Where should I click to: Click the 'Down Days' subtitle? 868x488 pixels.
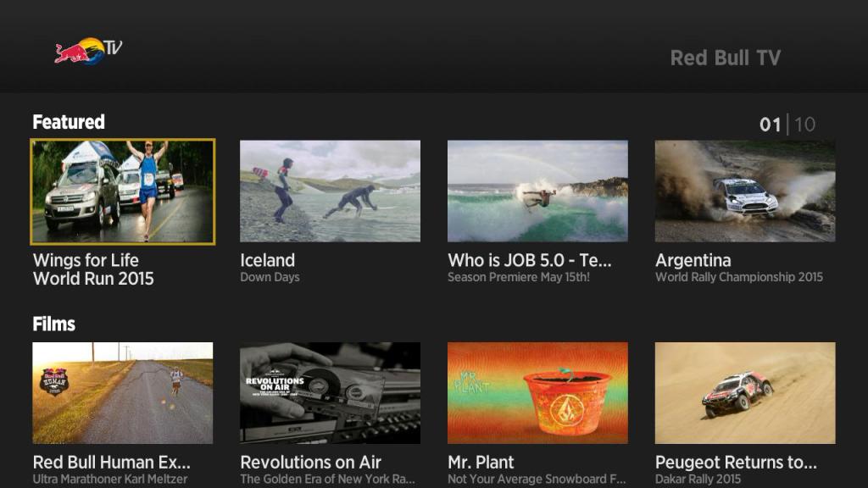click(x=270, y=277)
